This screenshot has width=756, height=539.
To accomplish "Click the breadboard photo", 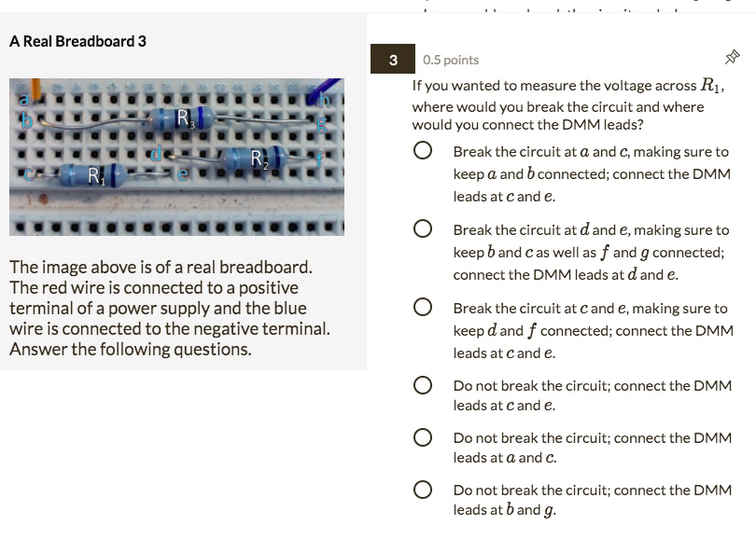I will [x=177, y=157].
